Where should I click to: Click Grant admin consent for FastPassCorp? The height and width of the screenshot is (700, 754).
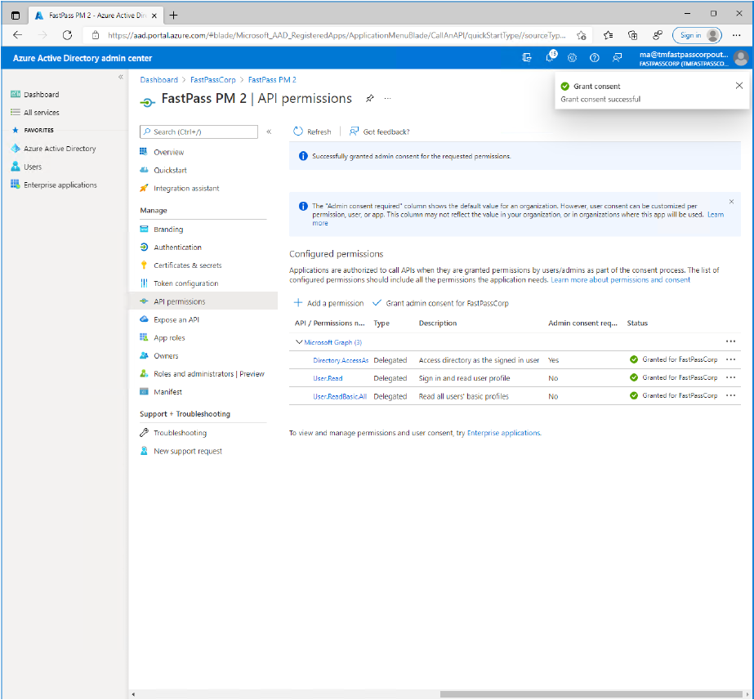pyautogui.click(x=440, y=303)
